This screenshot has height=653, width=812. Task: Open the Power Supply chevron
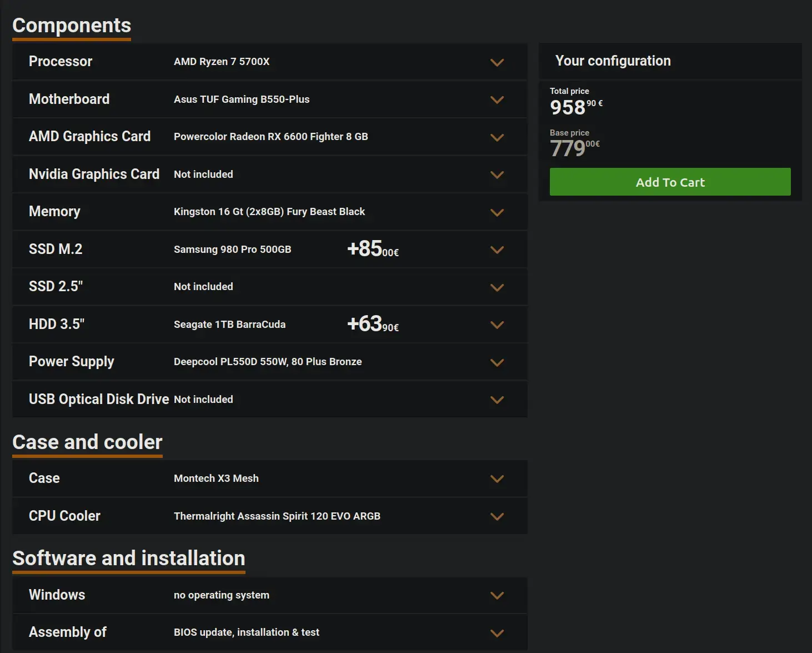click(497, 362)
